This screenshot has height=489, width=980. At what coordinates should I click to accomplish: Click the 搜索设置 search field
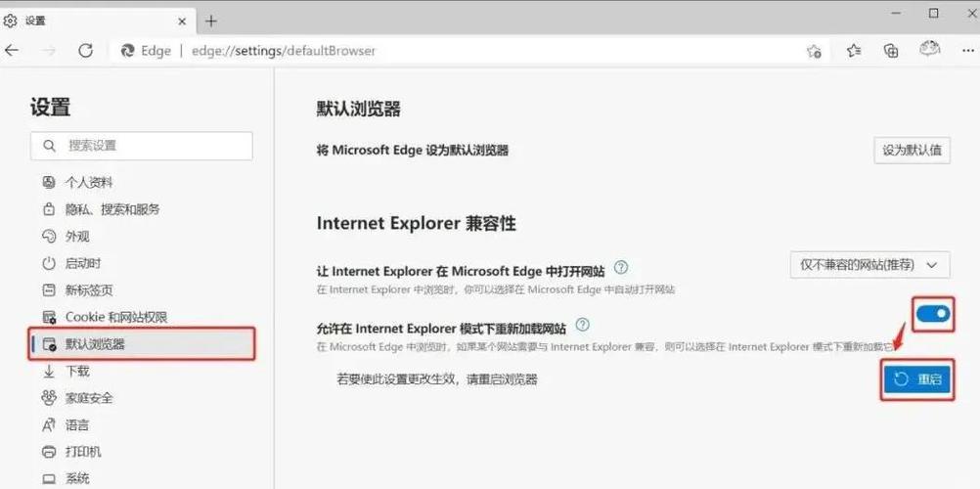(x=141, y=146)
